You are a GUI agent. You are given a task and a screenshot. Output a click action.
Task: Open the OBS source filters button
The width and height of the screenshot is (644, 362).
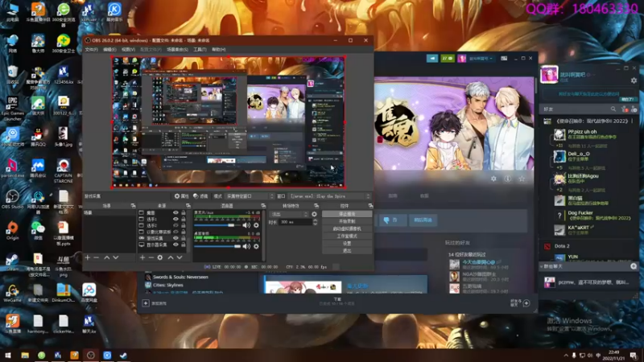pos(200,196)
